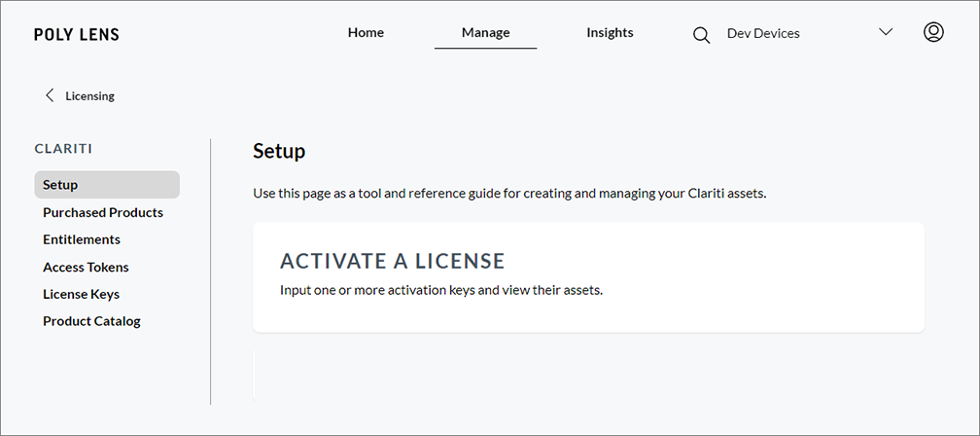Click the Setup page heading
Image resolution: width=980 pixels, height=436 pixels.
[x=279, y=152]
